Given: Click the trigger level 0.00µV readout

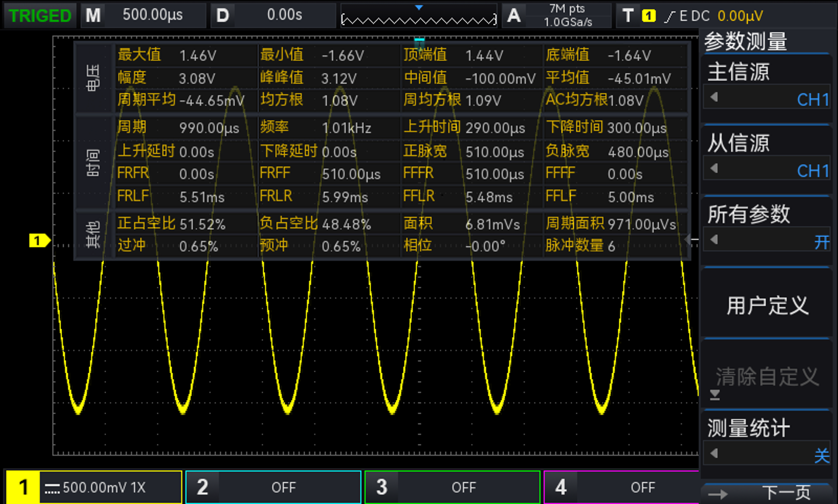Looking at the screenshot, I should [740, 16].
